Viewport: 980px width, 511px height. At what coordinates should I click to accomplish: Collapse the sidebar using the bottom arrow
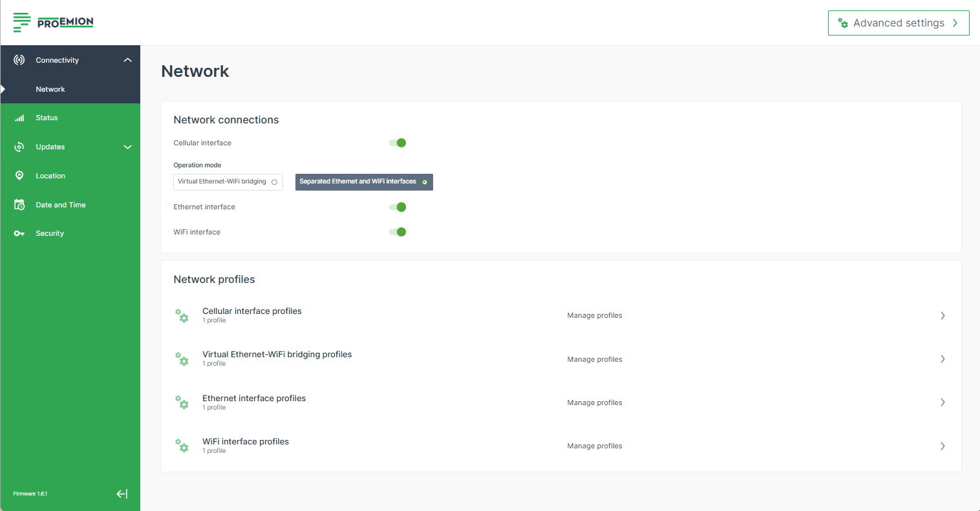pyautogui.click(x=122, y=494)
